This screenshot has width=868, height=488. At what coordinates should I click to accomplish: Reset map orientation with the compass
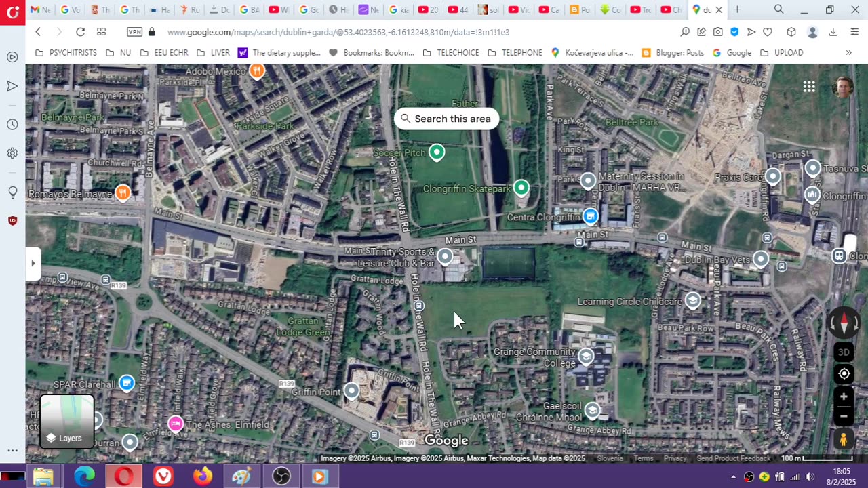(x=844, y=323)
